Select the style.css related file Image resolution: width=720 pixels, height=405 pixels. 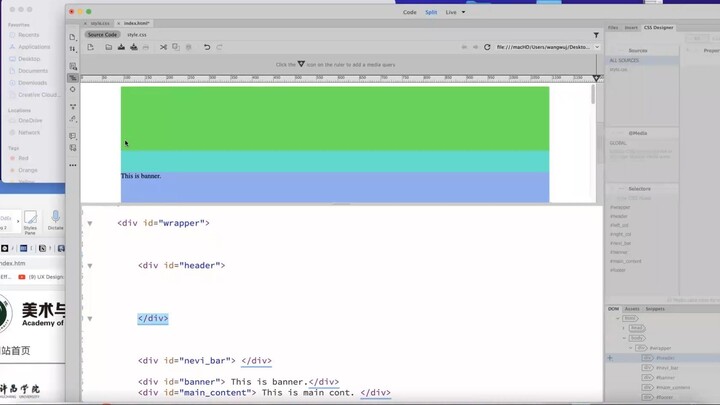[137, 35]
